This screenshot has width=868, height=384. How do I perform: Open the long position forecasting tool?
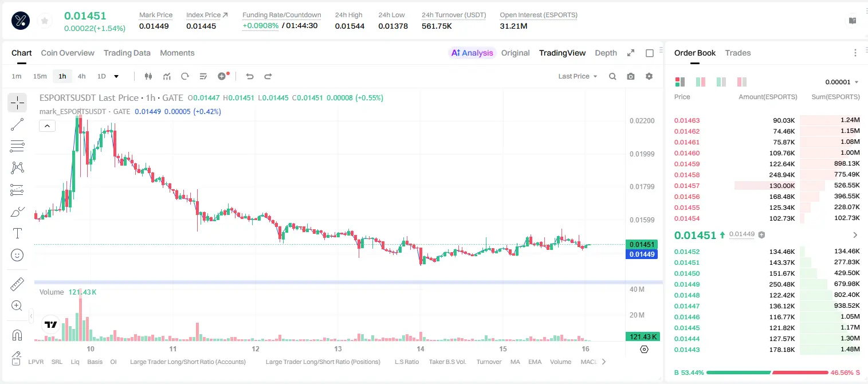[x=17, y=190]
